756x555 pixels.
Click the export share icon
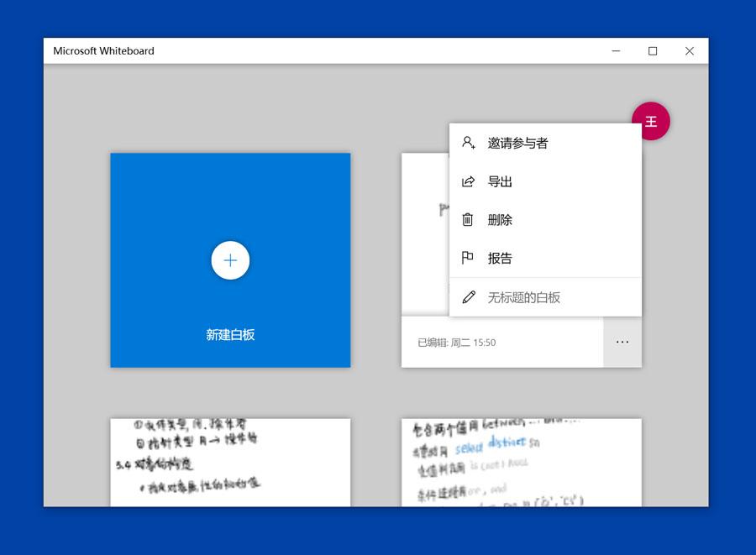pos(468,181)
